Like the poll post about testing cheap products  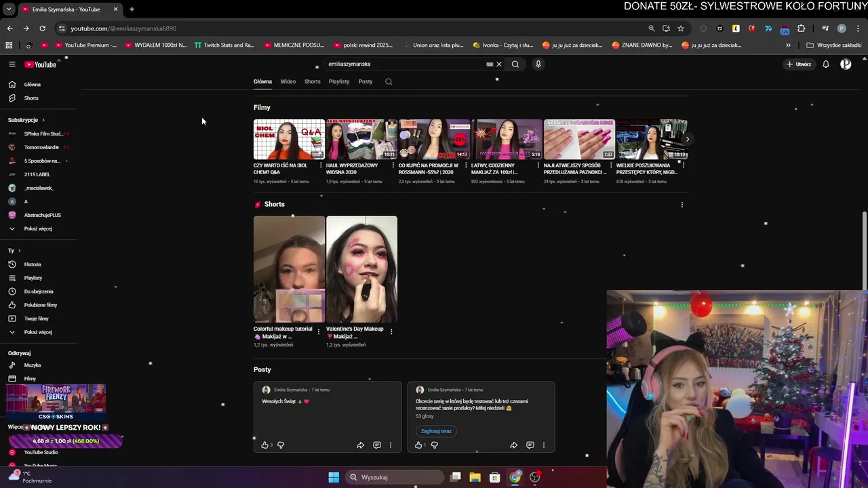pyautogui.click(x=418, y=445)
